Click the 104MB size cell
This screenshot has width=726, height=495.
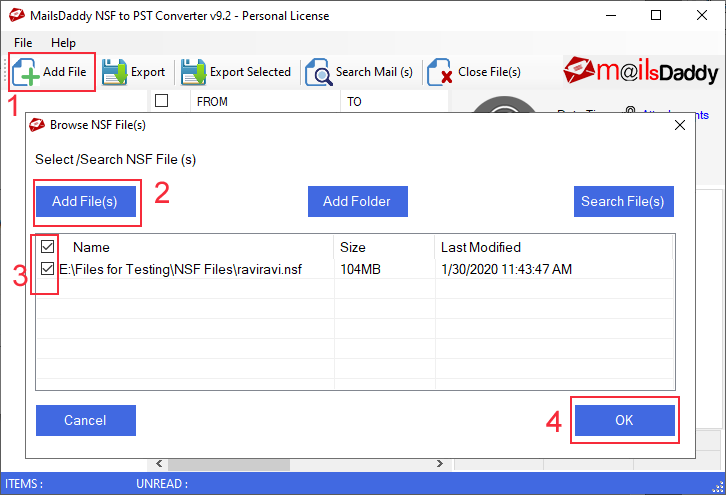360,269
